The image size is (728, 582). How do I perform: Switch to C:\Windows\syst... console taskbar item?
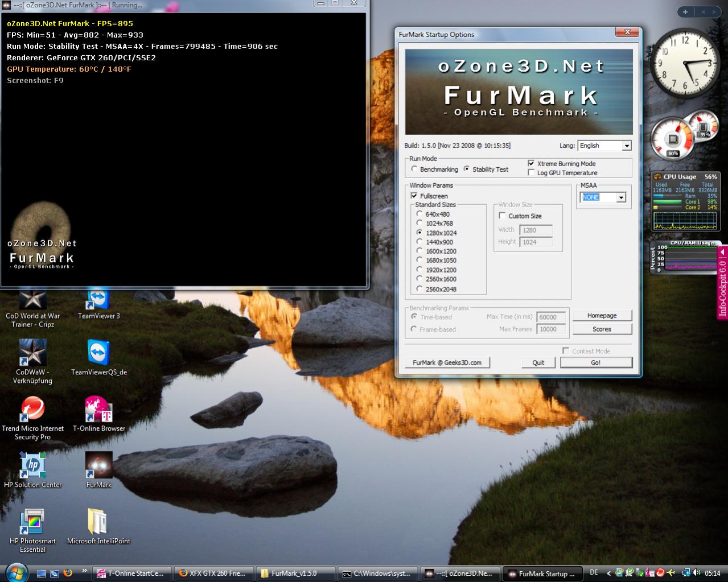(x=378, y=573)
